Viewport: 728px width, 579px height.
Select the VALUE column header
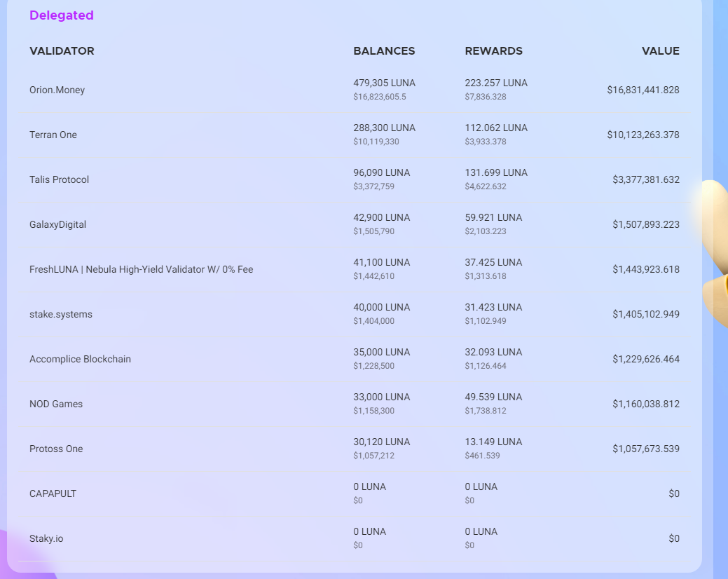[660, 51]
